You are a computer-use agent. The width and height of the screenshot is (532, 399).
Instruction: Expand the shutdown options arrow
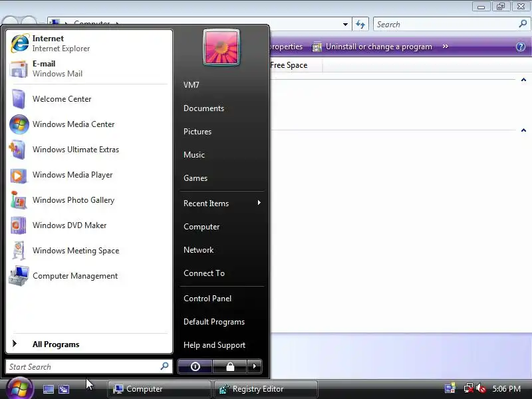coord(255,366)
